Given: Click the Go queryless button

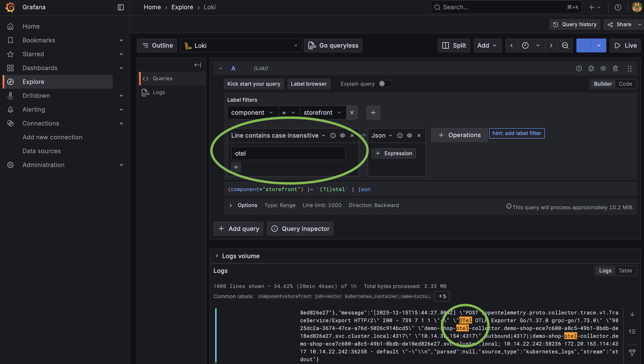Looking at the screenshot, I should click(333, 45).
